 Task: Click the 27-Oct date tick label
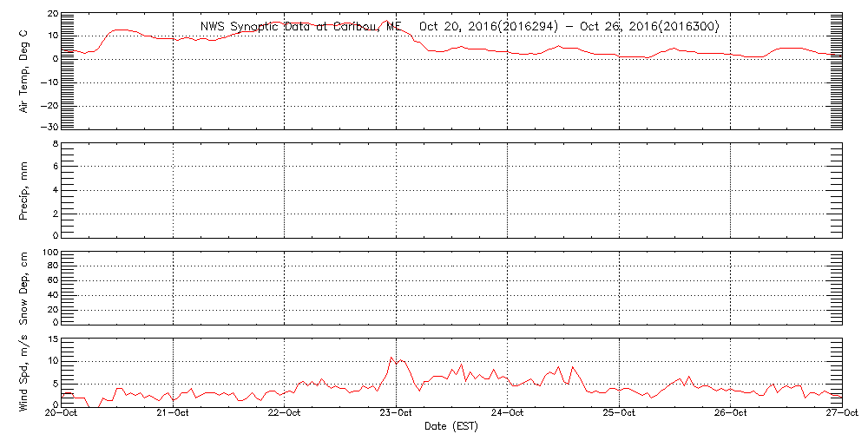tap(842, 414)
